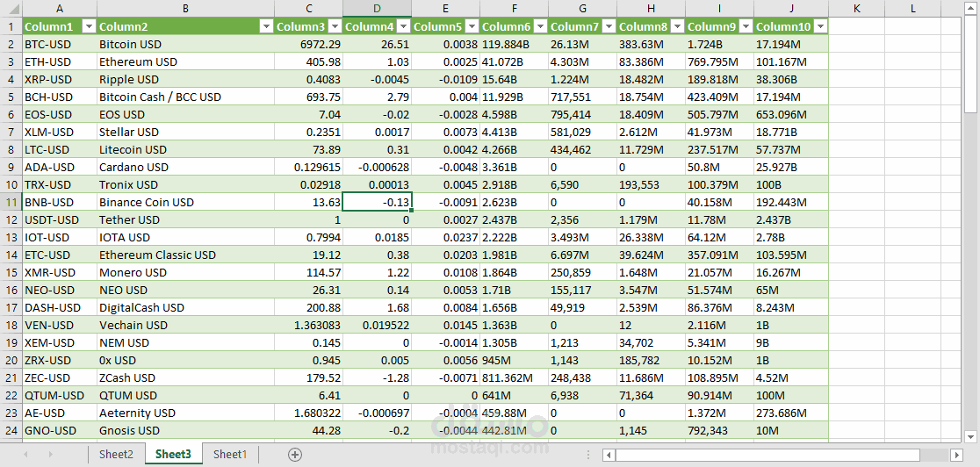Click the 1.363083 cell
The height and width of the screenshot is (467, 980).
click(x=309, y=325)
